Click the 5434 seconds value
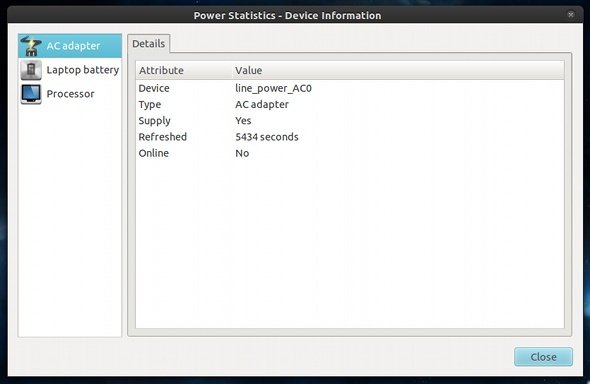Screen dimensions: 590x384 point(267,137)
